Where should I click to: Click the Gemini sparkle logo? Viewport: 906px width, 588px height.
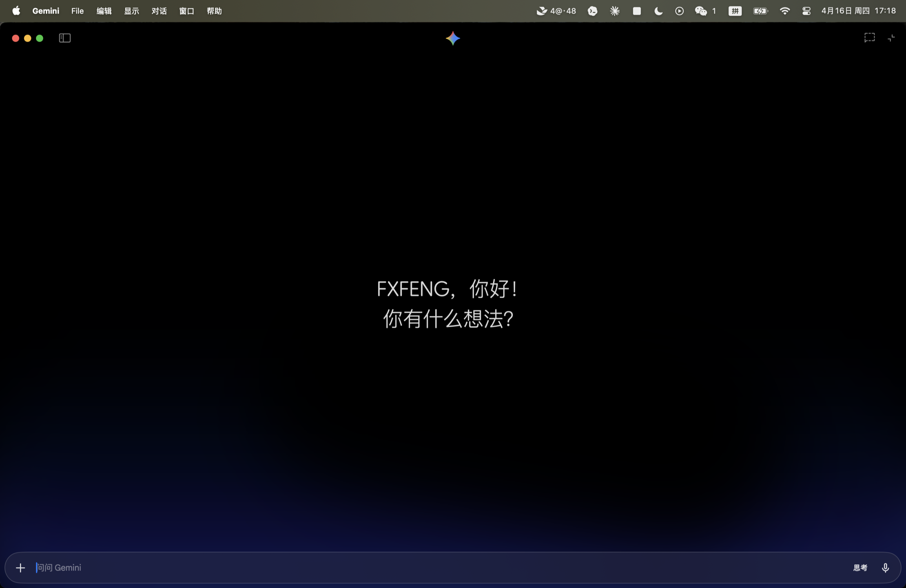coord(453,38)
